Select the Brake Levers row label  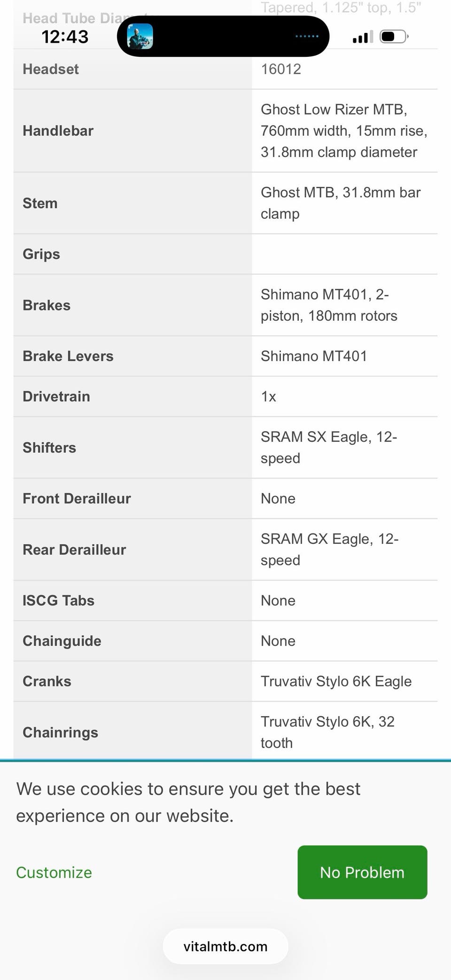tap(68, 356)
